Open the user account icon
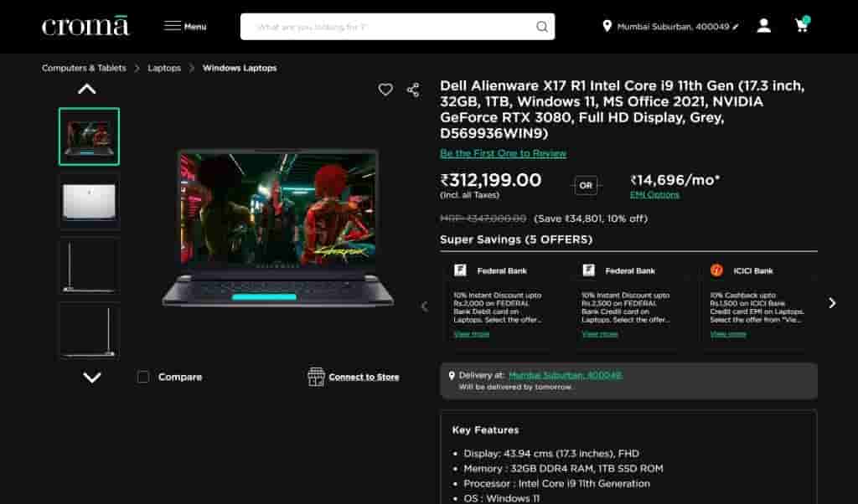The width and height of the screenshot is (858, 504). 764,26
